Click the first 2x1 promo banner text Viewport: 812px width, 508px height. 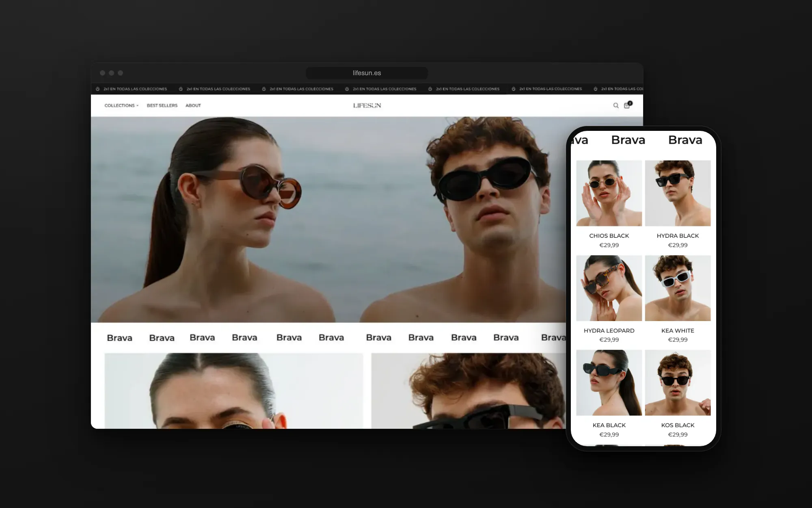[135, 89]
